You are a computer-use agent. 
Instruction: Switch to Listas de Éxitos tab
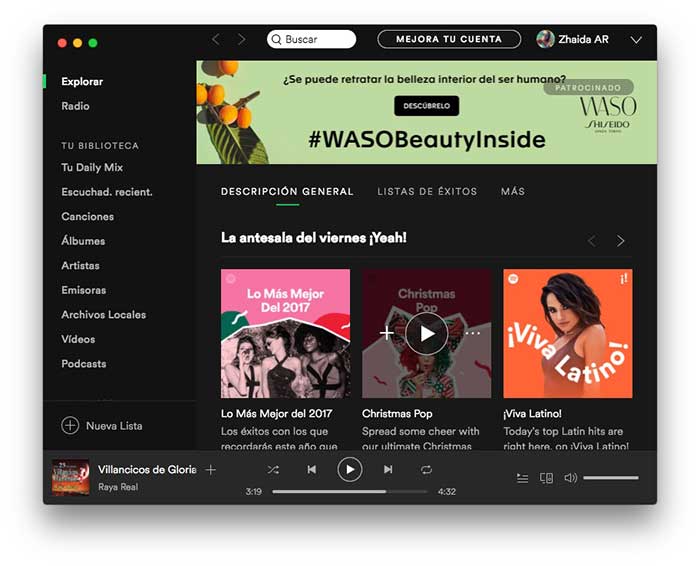point(427,191)
